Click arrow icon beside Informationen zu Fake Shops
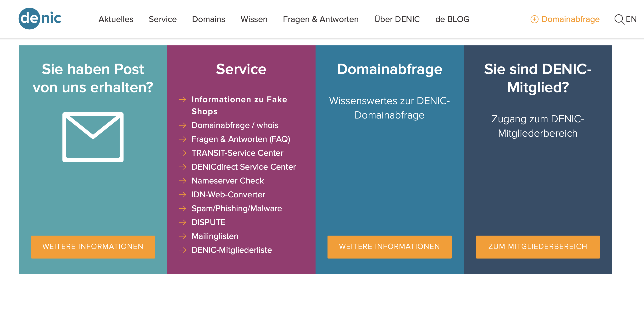Viewport: 644px width, 313px height. [183, 100]
